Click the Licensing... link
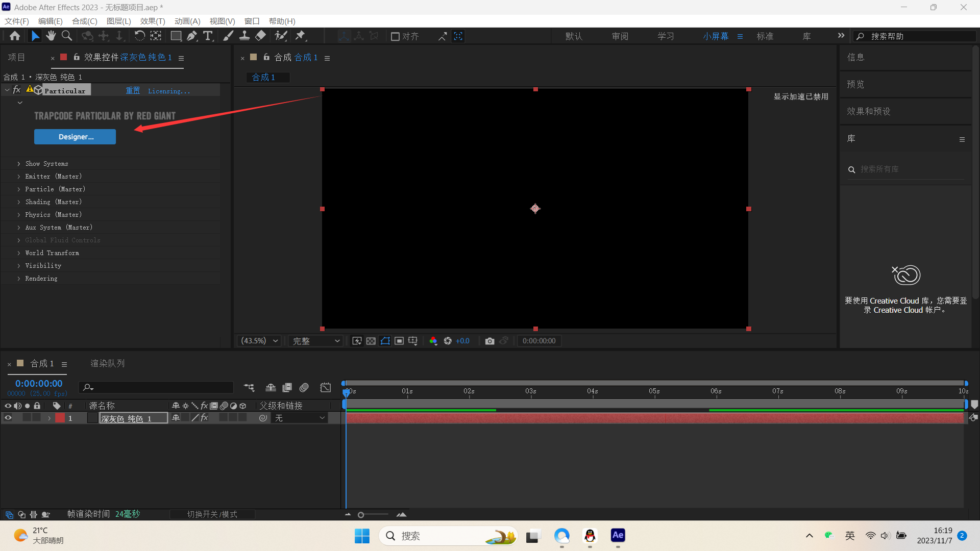This screenshot has height=551, width=980. click(x=169, y=91)
